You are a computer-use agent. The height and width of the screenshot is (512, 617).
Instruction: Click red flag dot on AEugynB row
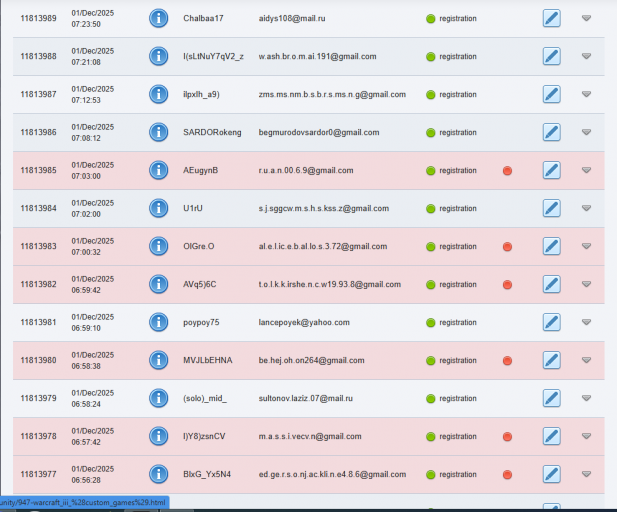coord(508,170)
